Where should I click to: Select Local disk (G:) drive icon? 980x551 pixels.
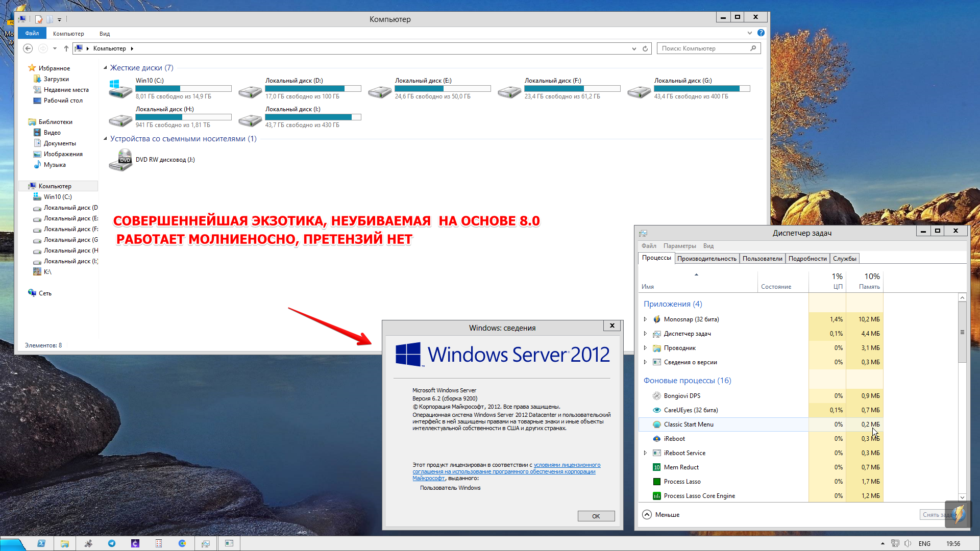point(639,92)
